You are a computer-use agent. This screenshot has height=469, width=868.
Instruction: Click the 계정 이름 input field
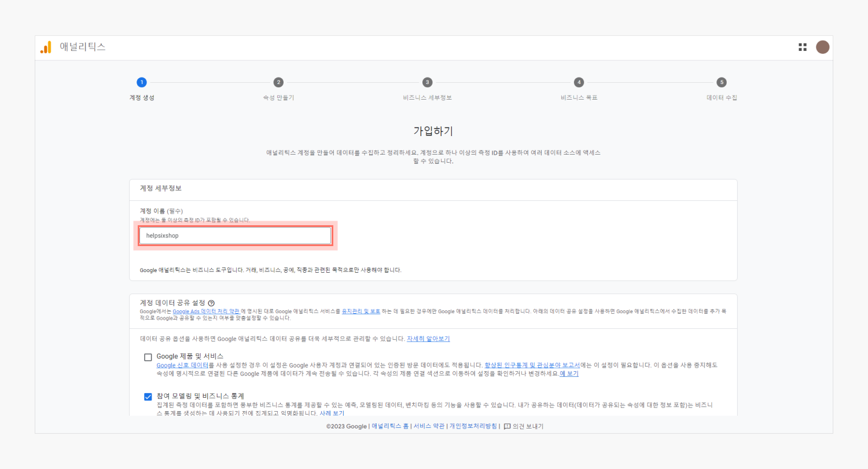[235, 236]
